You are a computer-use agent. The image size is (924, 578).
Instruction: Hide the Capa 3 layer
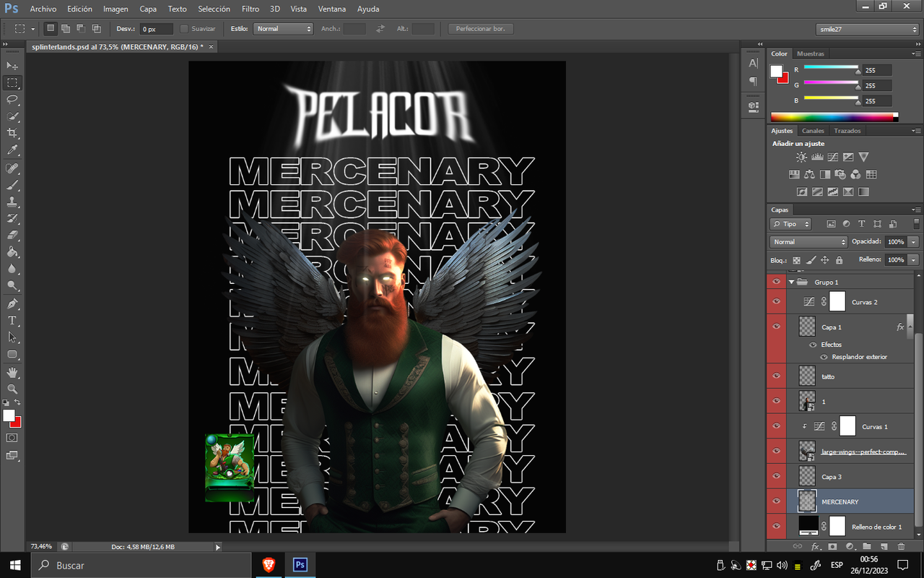[777, 476]
